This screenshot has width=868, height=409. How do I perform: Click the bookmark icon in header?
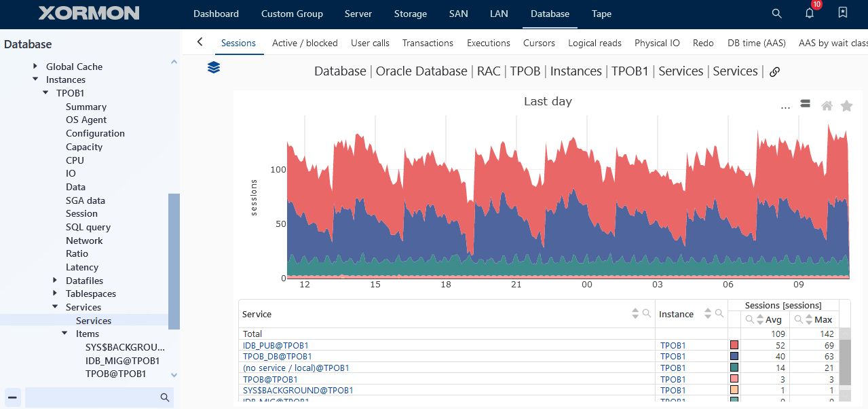click(x=842, y=13)
